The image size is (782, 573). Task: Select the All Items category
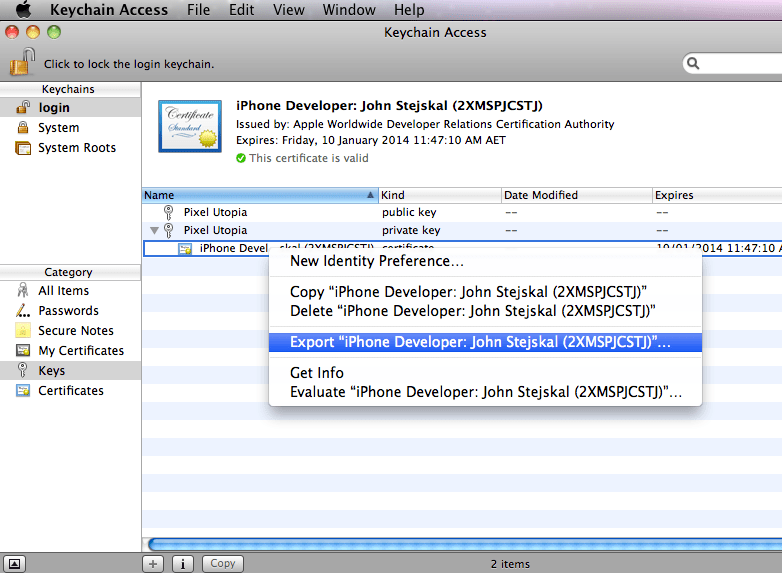click(x=70, y=290)
